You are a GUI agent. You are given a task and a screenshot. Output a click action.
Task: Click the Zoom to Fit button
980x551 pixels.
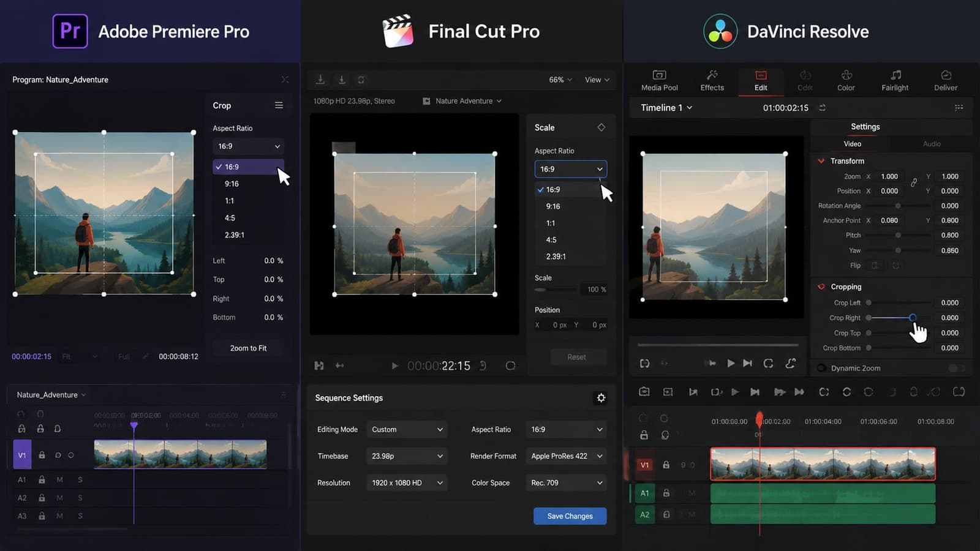(248, 348)
